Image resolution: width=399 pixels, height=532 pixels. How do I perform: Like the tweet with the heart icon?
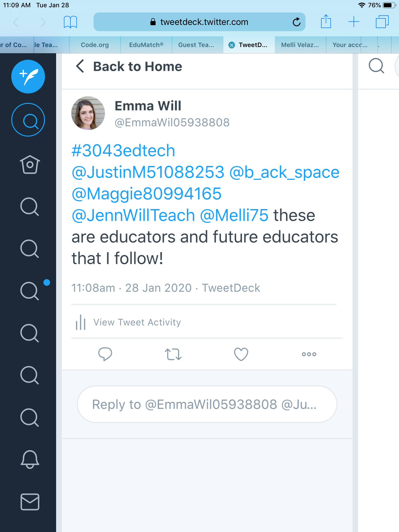pyautogui.click(x=241, y=354)
